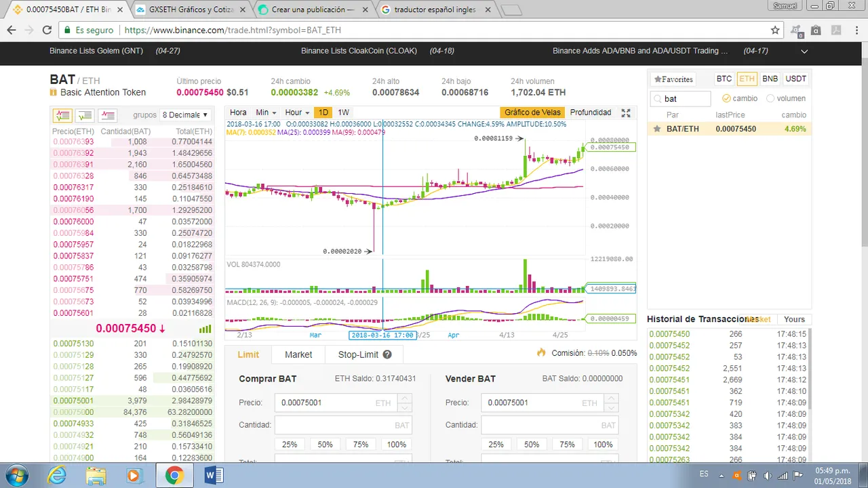Expand announcements chevron in news bar
This screenshot has width=868, height=488.
(804, 52)
